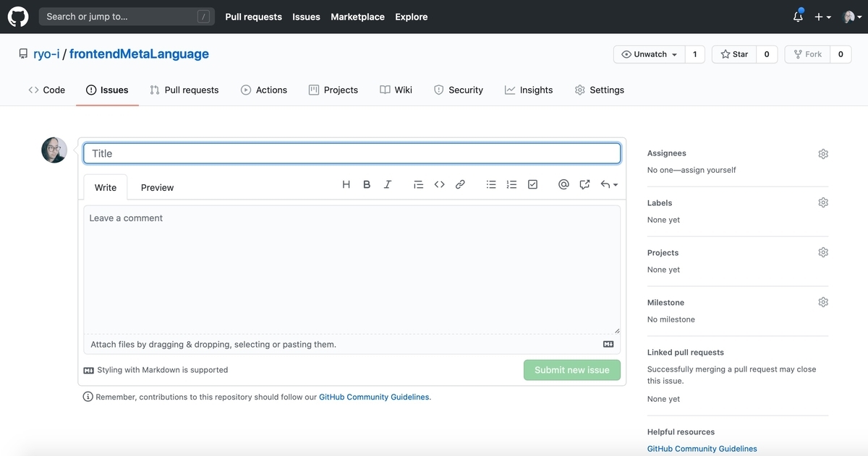Insert a bulleted list
The image size is (868, 456).
491,185
